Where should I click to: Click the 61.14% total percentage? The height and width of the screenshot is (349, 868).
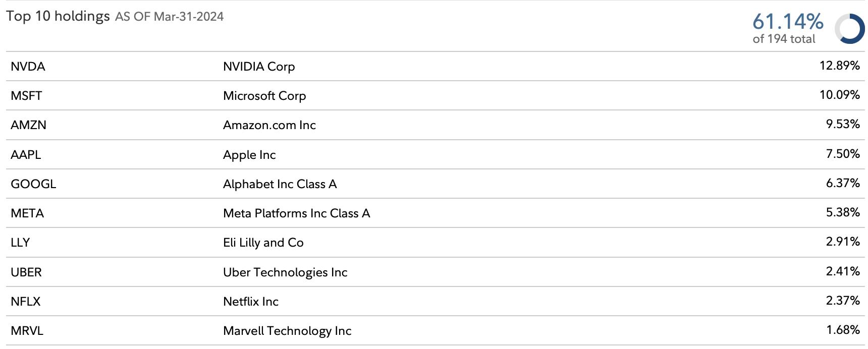click(x=788, y=22)
